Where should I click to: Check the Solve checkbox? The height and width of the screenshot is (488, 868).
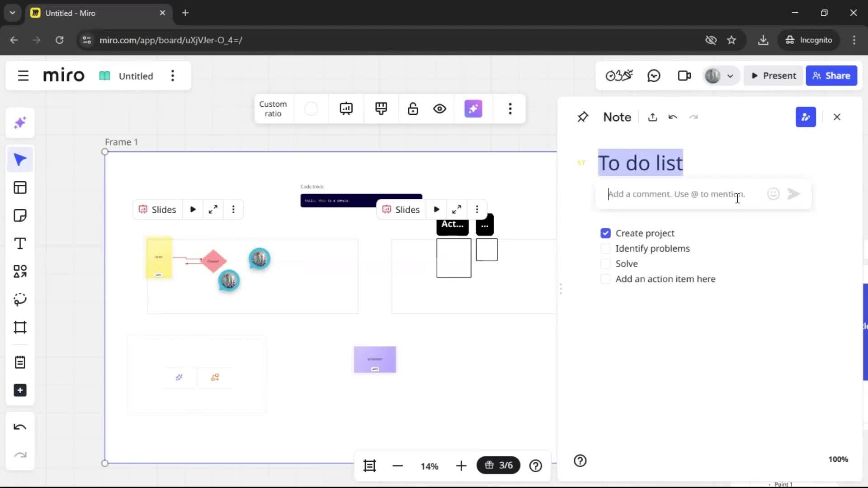(605, 264)
